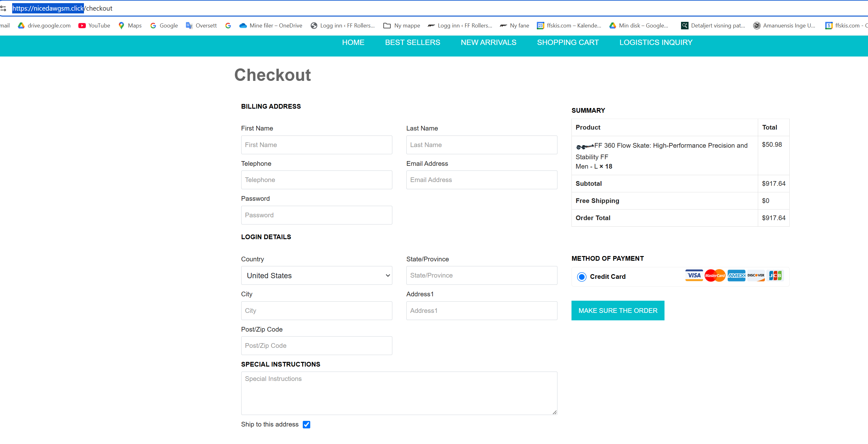Image resolution: width=868 pixels, height=444 pixels.
Task: Click the Ship to this address label
Action: (270, 424)
